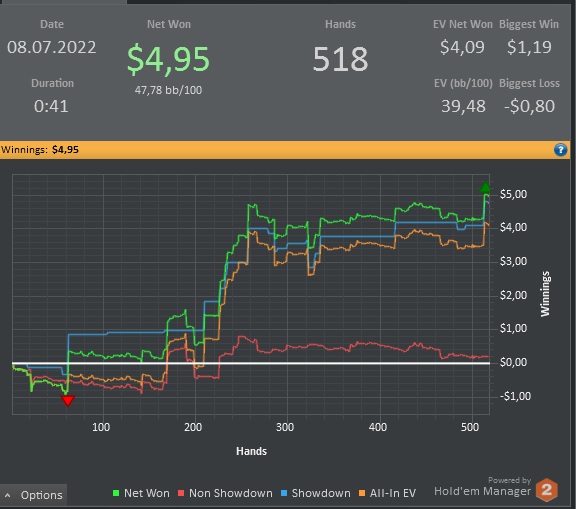Click the Non Showdown legend label

[231, 493]
